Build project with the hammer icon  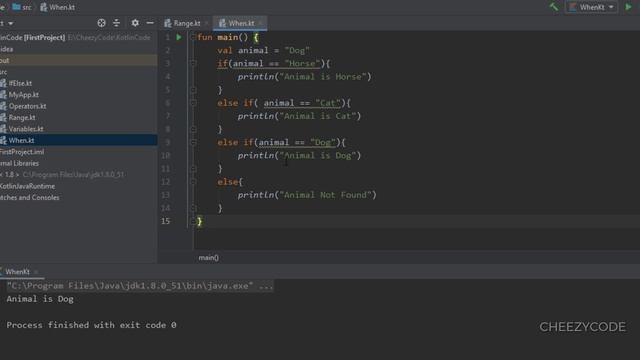pyautogui.click(x=553, y=7)
